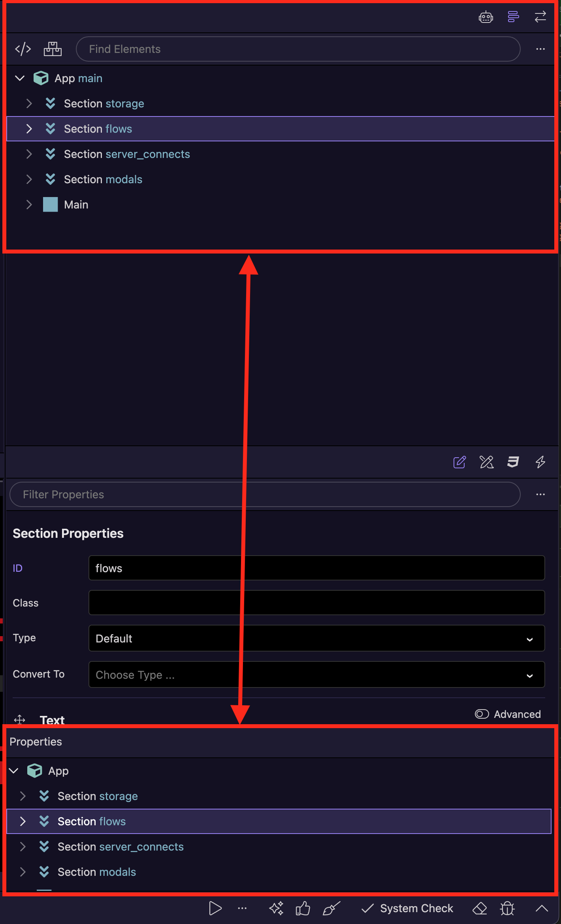
Task: Select Section modals in bottom Properties tree
Action: (97, 872)
